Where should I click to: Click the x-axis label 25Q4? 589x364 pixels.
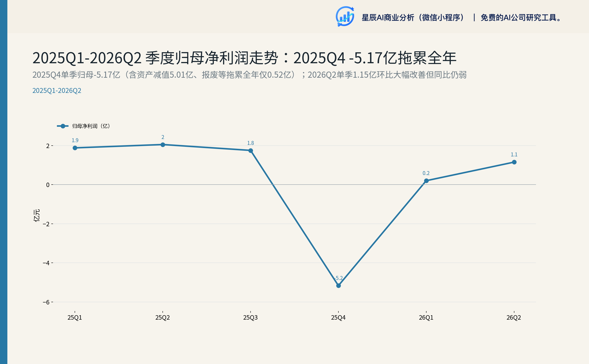[x=338, y=318]
